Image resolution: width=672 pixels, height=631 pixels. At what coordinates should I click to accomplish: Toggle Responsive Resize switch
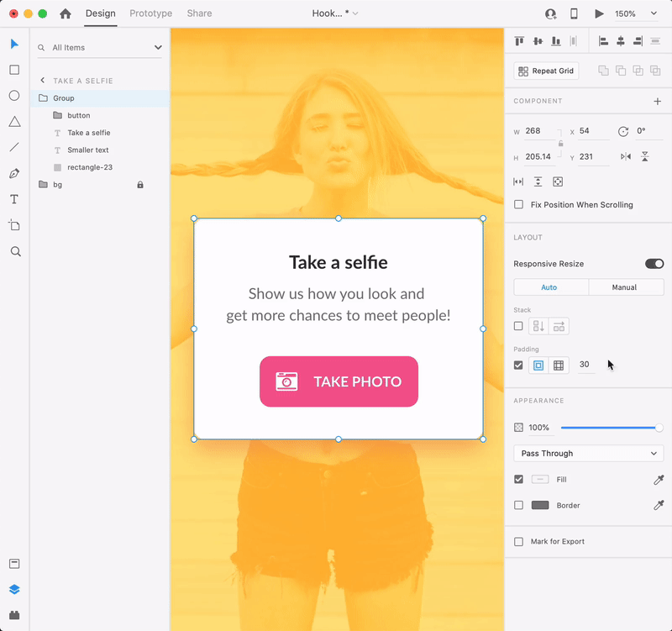654,264
